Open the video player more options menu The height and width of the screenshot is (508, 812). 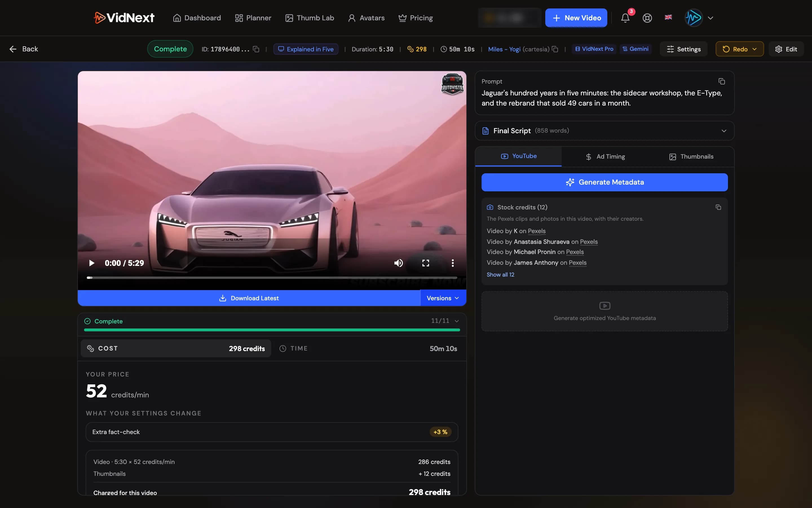click(x=453, y=263)
